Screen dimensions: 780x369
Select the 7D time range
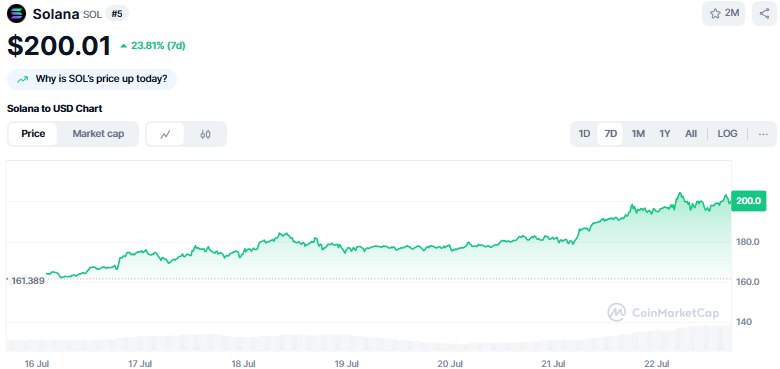tap(610, 134)
